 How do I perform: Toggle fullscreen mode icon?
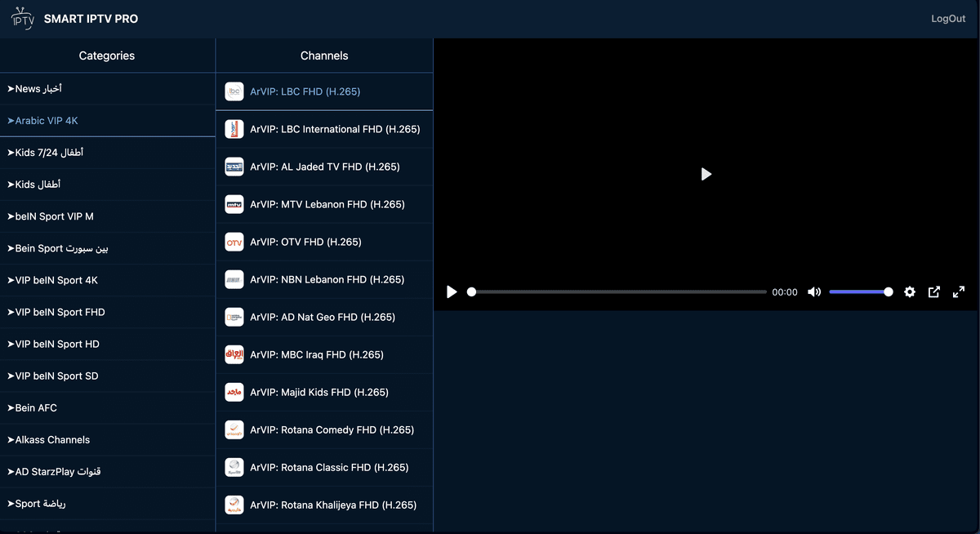(960, 291)
